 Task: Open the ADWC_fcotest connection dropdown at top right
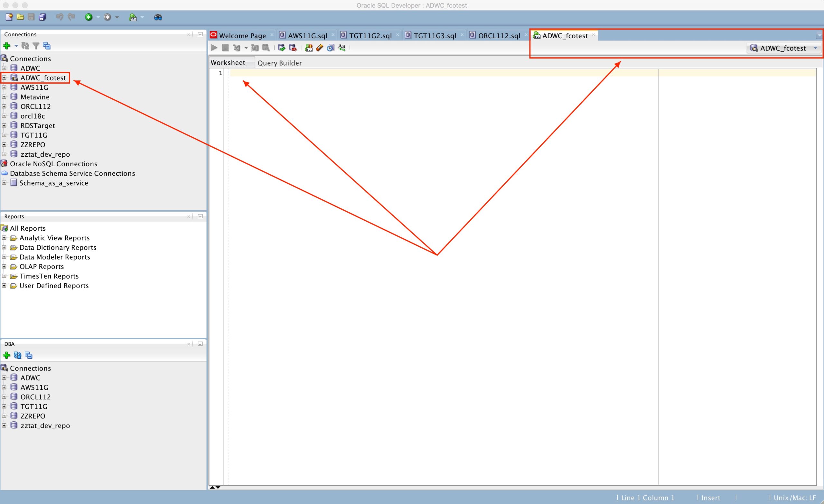(x=815, y=48)
